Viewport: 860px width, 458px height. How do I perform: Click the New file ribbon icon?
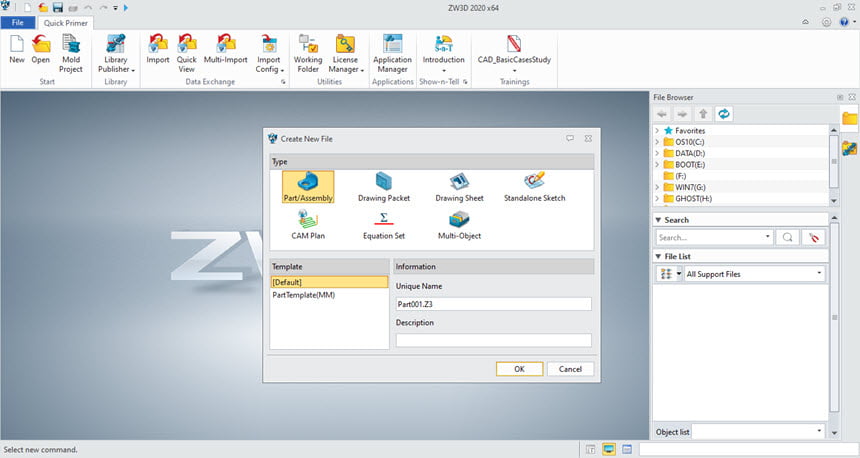click(16, 49)
